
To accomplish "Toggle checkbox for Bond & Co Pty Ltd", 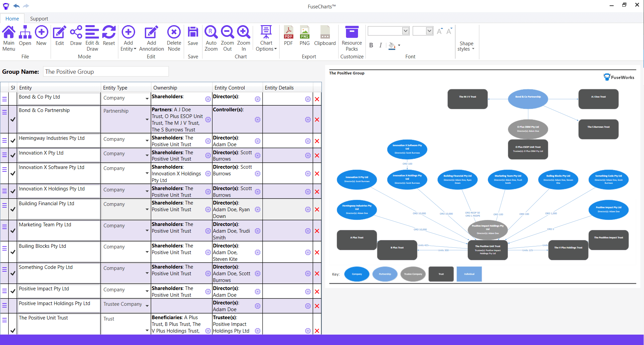I will [x=13, y=99].
